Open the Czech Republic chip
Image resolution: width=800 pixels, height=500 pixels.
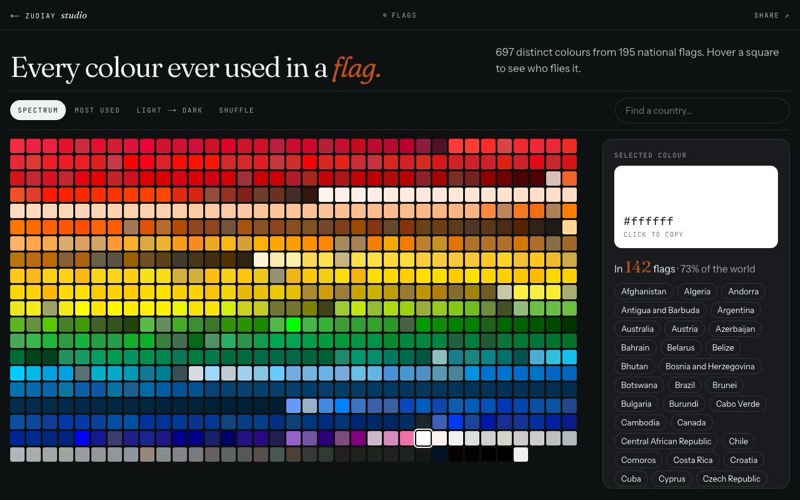tap(731, 479)
